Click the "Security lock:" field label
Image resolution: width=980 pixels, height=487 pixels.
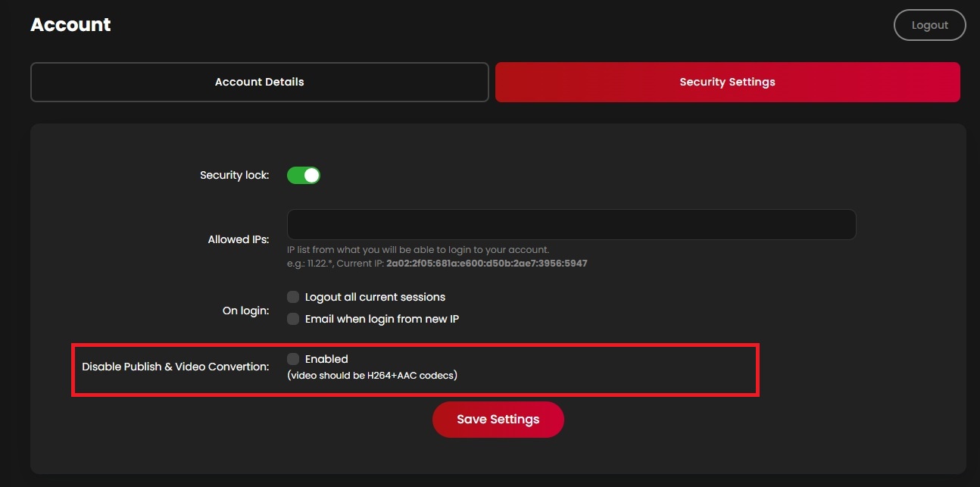coord(234,176)
